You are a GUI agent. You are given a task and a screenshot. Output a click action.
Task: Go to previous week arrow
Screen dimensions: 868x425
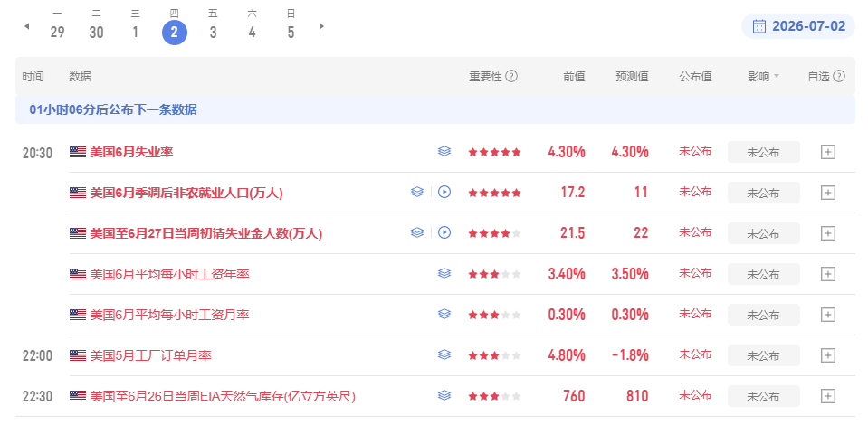coord(26,26)
